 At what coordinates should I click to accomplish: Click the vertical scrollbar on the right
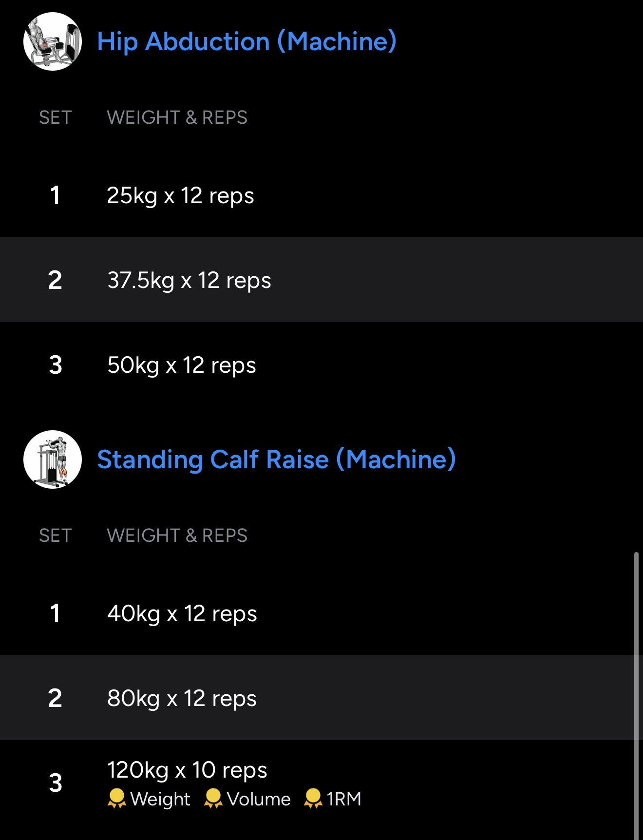click(636, 692)
